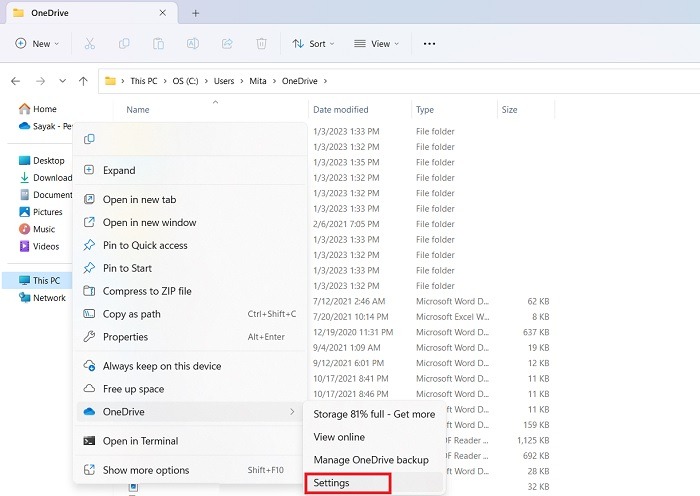This screenshot has width=700, height=496.
Task: Open Documents in navigation pane
Action: click(x=45, y=195)
